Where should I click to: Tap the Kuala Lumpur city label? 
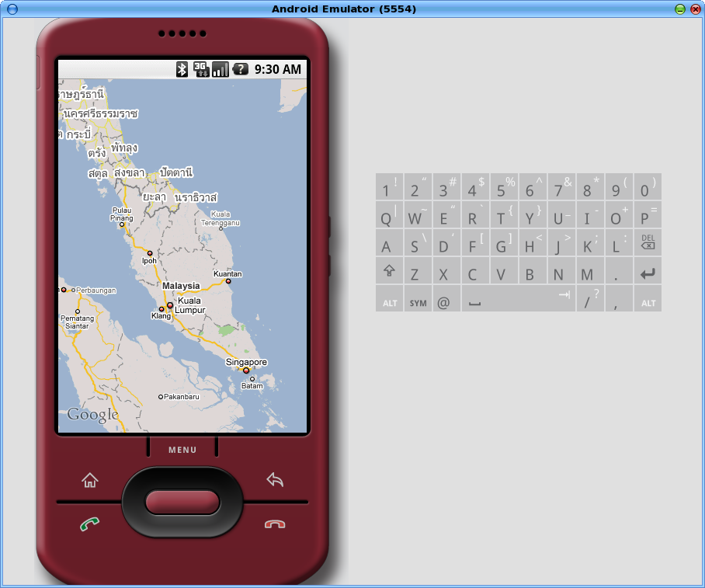point(189,305)
